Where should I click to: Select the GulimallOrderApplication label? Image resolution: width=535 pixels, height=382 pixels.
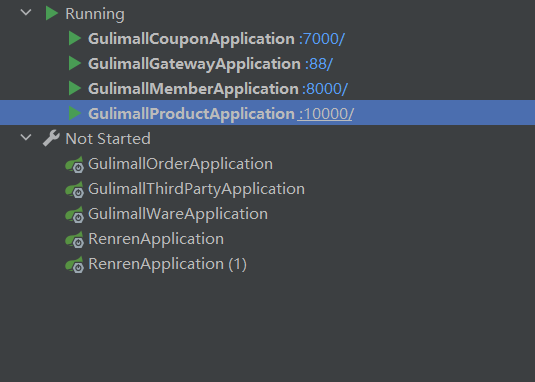[180, 164]
